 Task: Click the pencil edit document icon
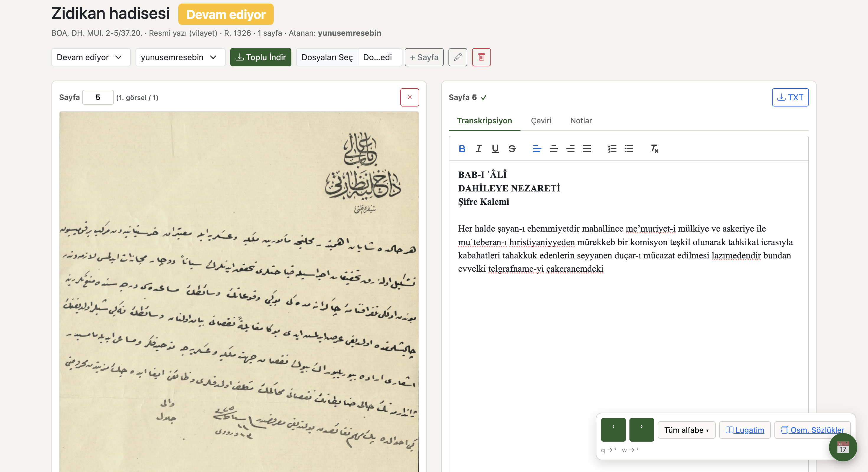point(458,57)
